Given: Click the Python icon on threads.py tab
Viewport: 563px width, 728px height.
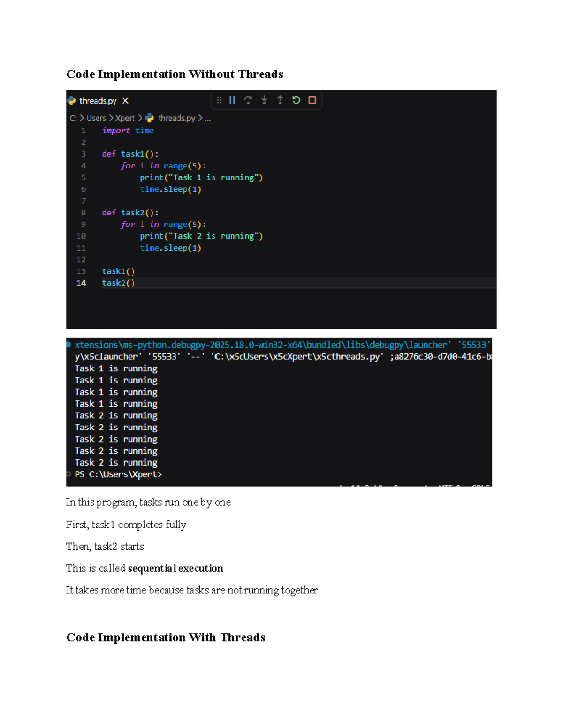Looking at the screenshot, I should coord(71,101).
